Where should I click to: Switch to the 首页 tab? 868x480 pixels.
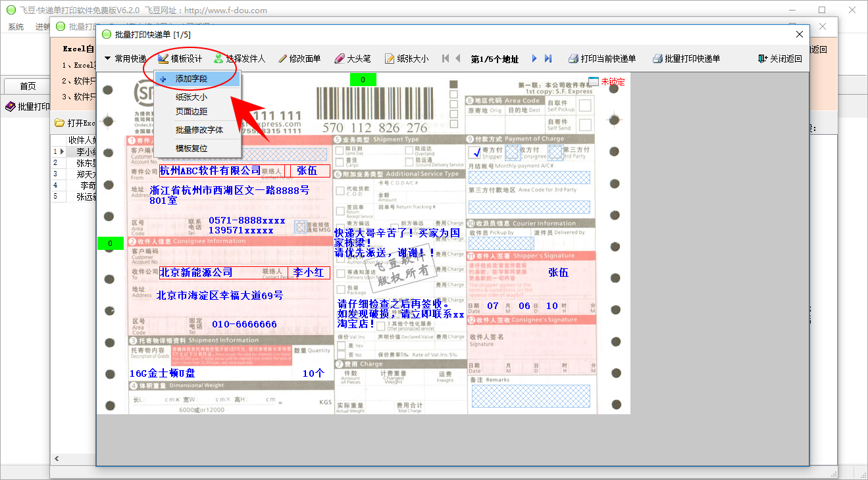pos(28,86)
